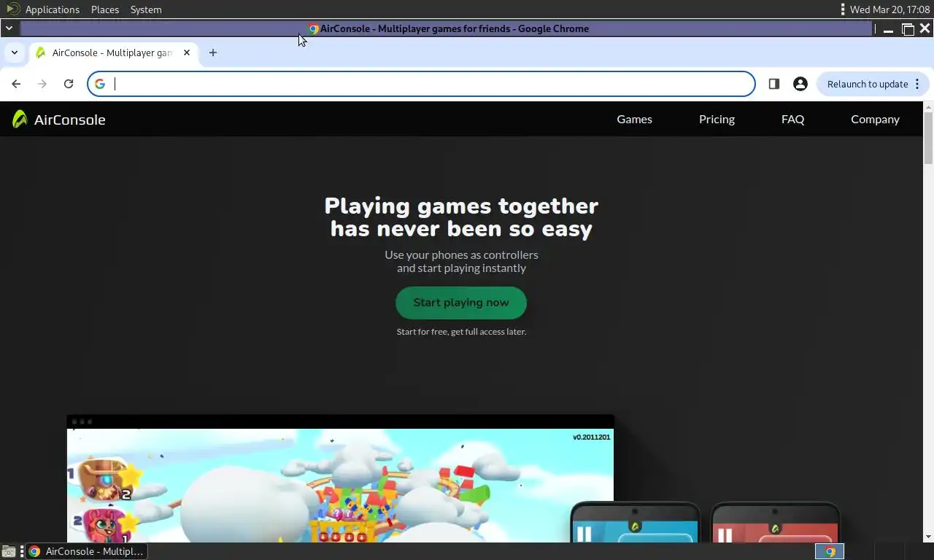Click the AirConsole logo icon
The height and width of the screenshot is (560, 934).
coord(20,119)
